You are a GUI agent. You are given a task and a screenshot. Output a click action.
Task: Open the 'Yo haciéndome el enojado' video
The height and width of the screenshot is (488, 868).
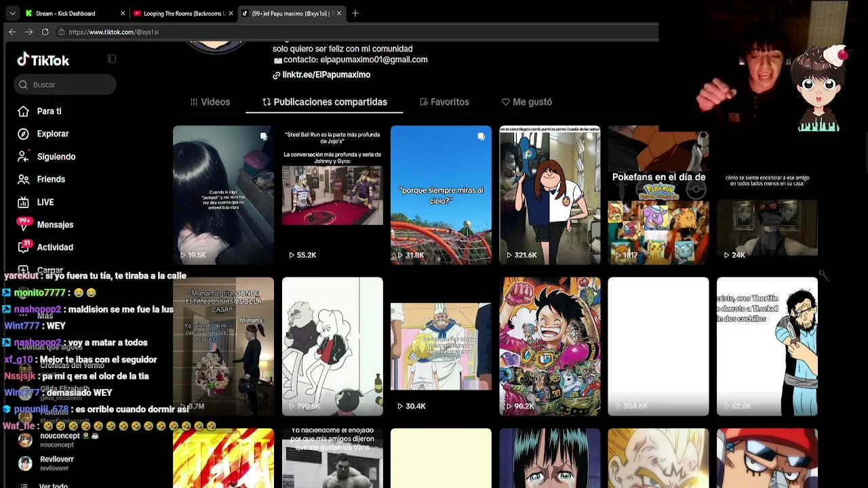(332, 458)
